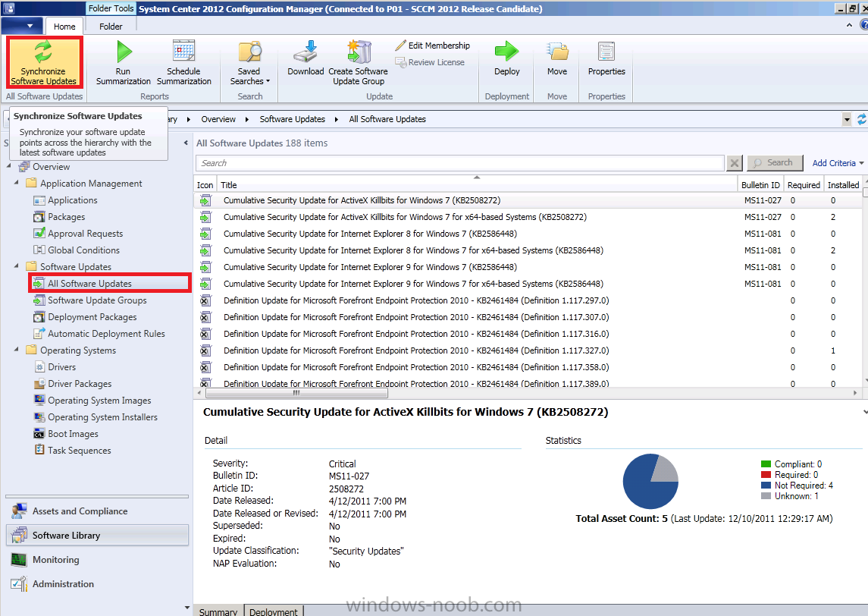Select Internet Explorer 8 Windows 7 (KB2586448) row

(528, 233)
